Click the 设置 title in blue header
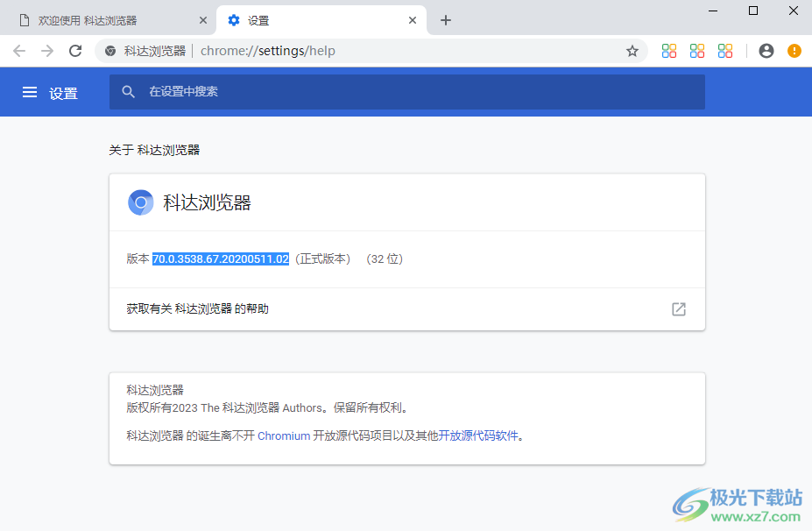Screen dimensions: 812x531 click(x=63, y=93)
